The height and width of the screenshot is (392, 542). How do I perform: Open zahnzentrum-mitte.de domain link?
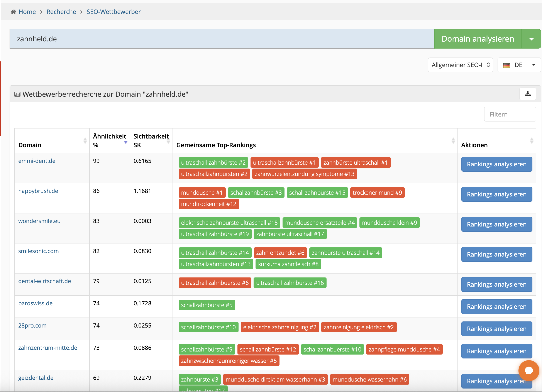(48, 348)
